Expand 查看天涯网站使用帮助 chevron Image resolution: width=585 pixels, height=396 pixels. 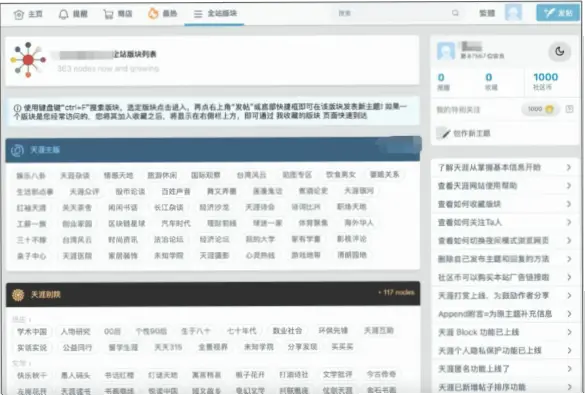point(569,185)
